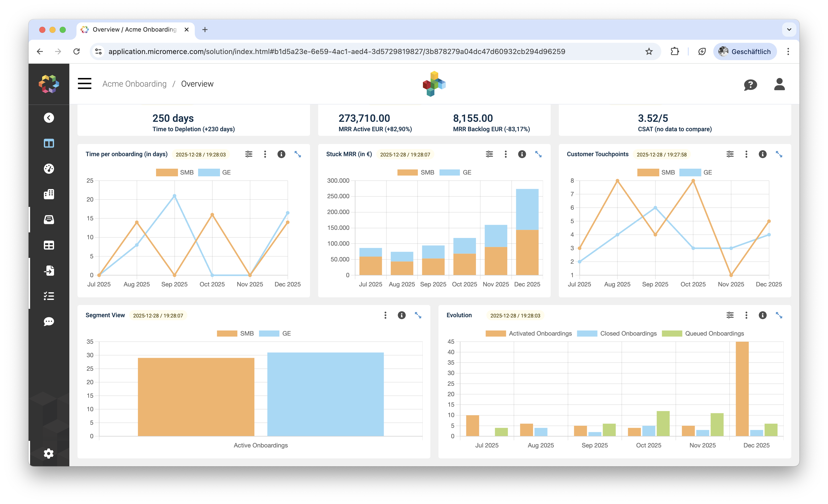Screen dimensions: 828x504
Task: Open the hamburger navigation menu
Action: pyautogui.click(x=84, y=84)
